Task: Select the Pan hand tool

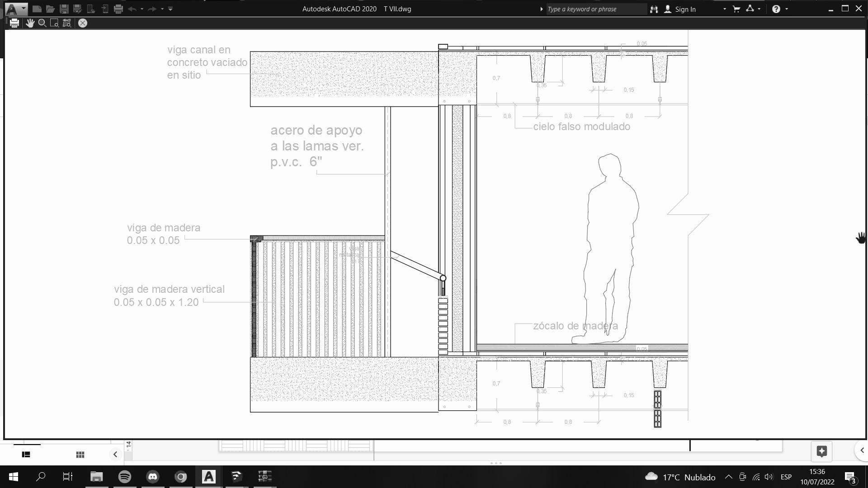Action: [x=30, y=23]
